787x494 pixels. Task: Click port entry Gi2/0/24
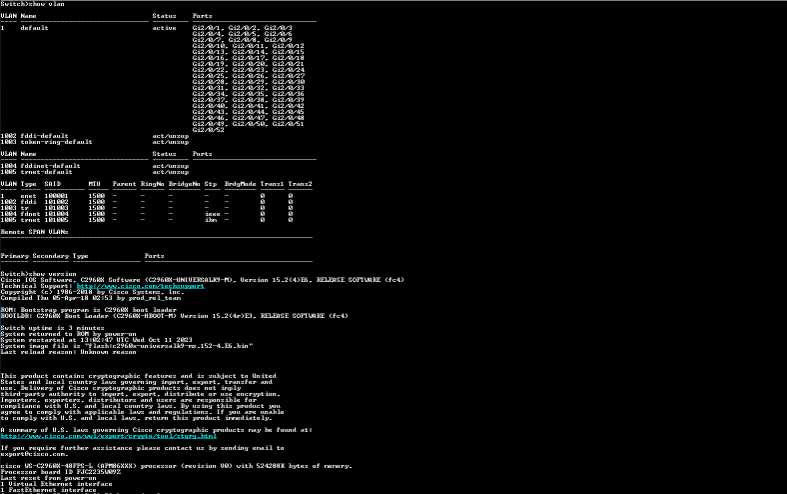click(288, 70)
